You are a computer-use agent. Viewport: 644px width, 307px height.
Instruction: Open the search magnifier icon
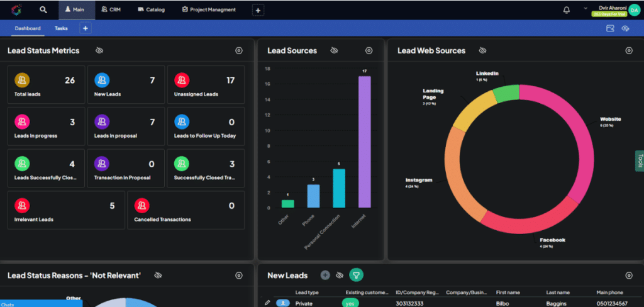click(43, 9)
